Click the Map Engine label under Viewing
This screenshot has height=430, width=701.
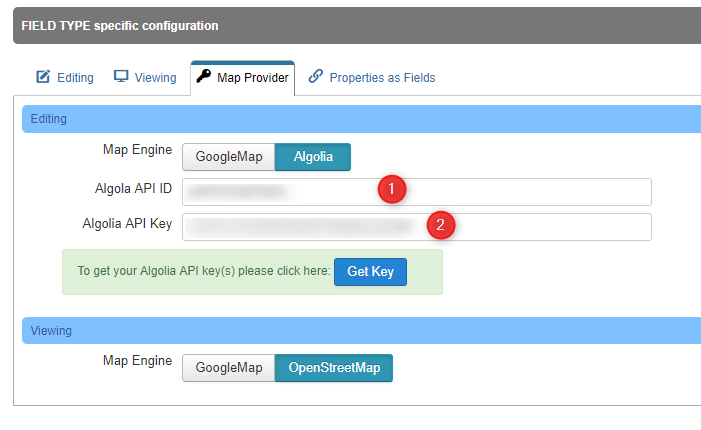click(137, 361)
